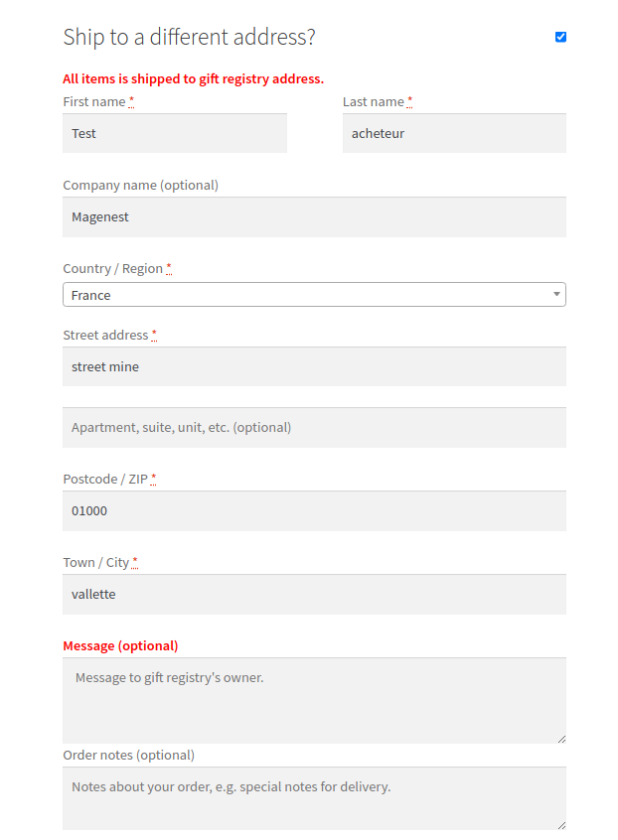Click the Last name label

pos(373,101)
